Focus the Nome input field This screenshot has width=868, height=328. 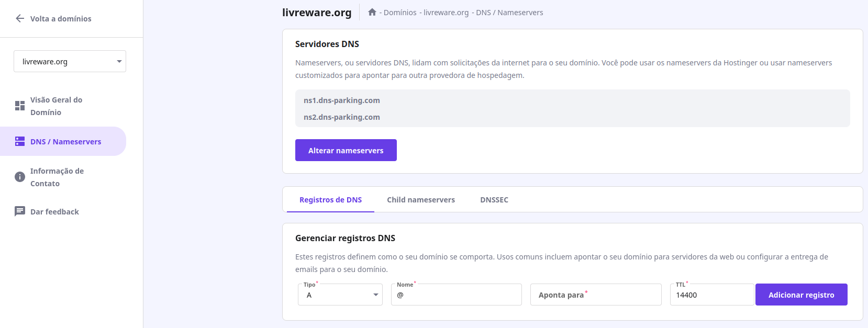click(456, 295)
